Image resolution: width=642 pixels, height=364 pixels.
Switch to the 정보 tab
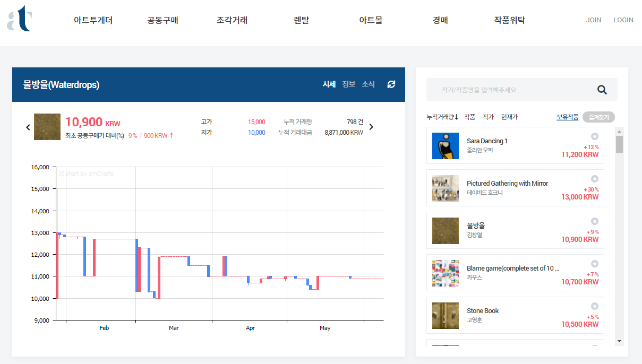(349, 84)
